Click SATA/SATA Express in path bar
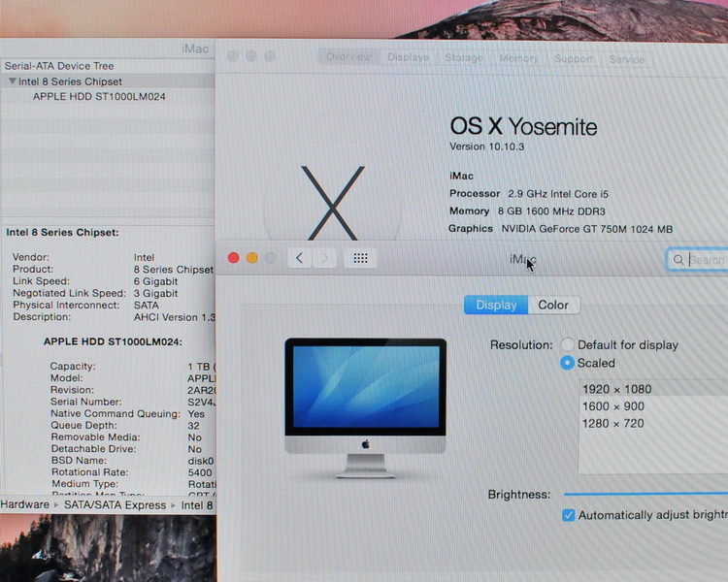This screenshot has width=728, height=582. (x=115, y=505)
